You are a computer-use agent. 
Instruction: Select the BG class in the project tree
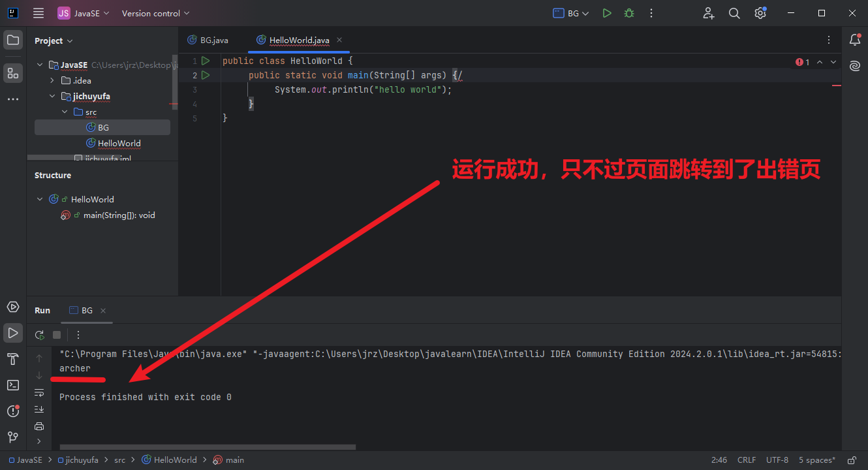[x=102, y=127]
